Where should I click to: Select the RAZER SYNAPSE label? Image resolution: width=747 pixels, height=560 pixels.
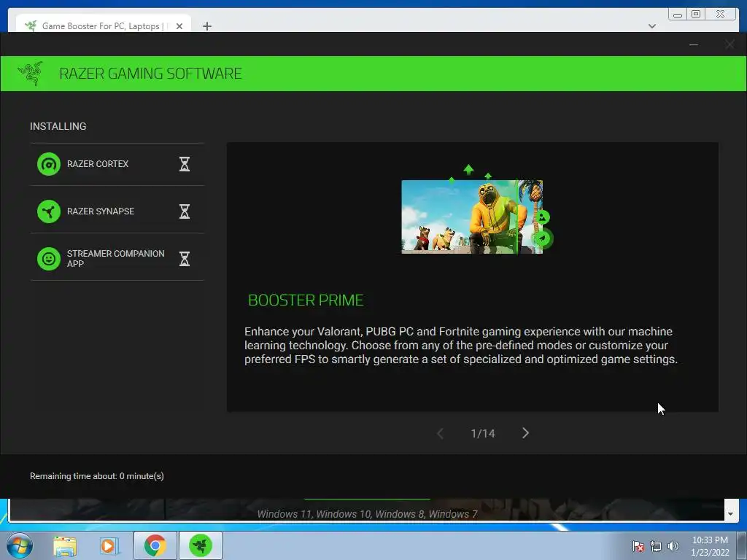point(101,211)
